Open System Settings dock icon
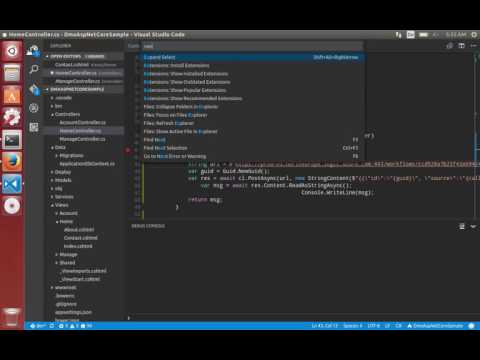480x360 pixels. click(12, 117)
